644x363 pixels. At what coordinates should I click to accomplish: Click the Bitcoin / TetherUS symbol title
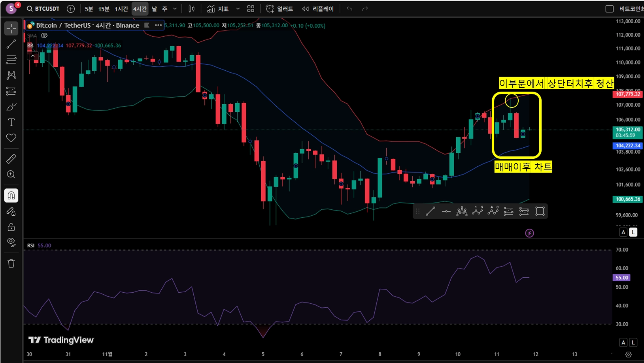tap(88, 25)
